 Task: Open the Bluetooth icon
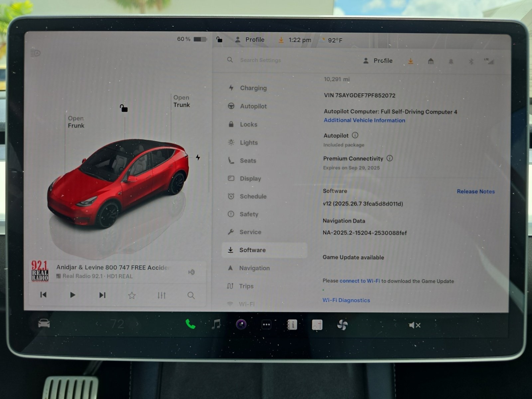pos(471,62)
